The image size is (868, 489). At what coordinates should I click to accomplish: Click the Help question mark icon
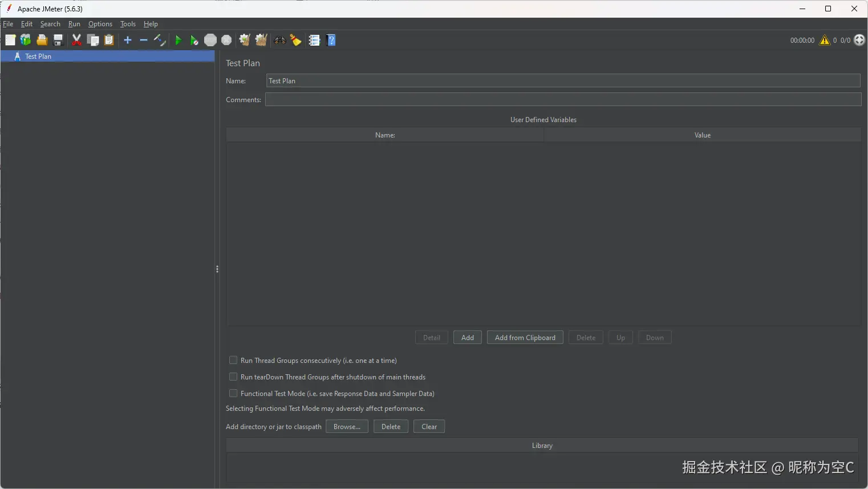331,40
